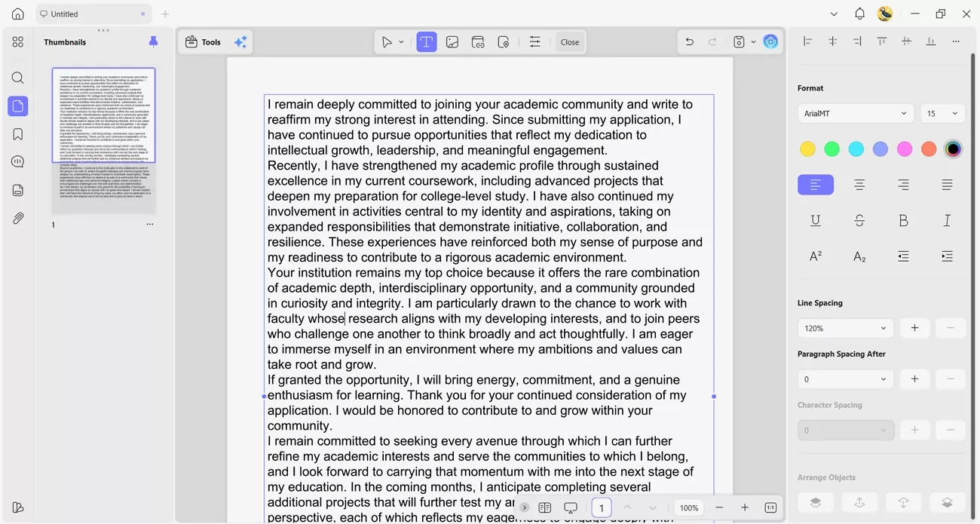
Task: Close text editing with the Close button
Action: [x=570, y=41]
